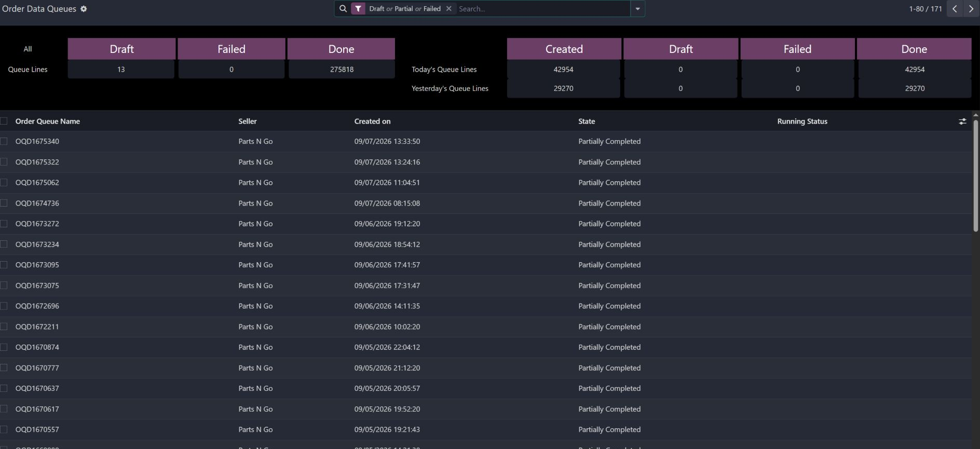
Task: Go to the next page of records
Action: 971,9
